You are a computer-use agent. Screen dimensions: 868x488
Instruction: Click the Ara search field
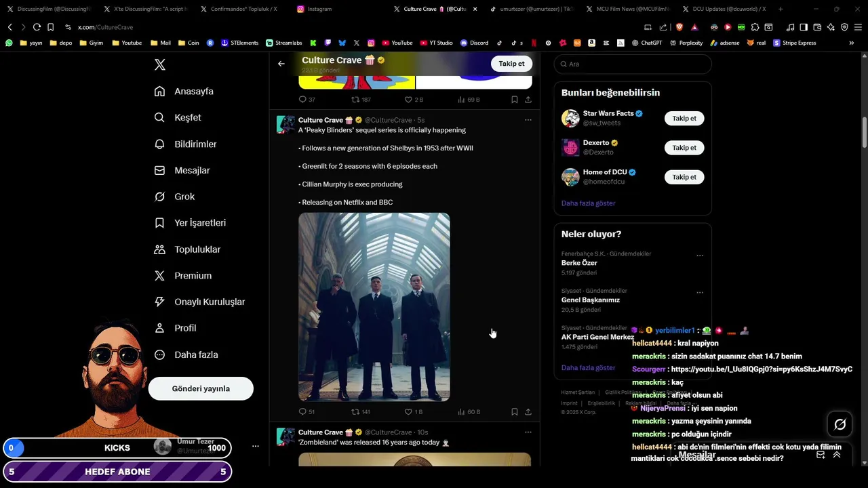633,64
